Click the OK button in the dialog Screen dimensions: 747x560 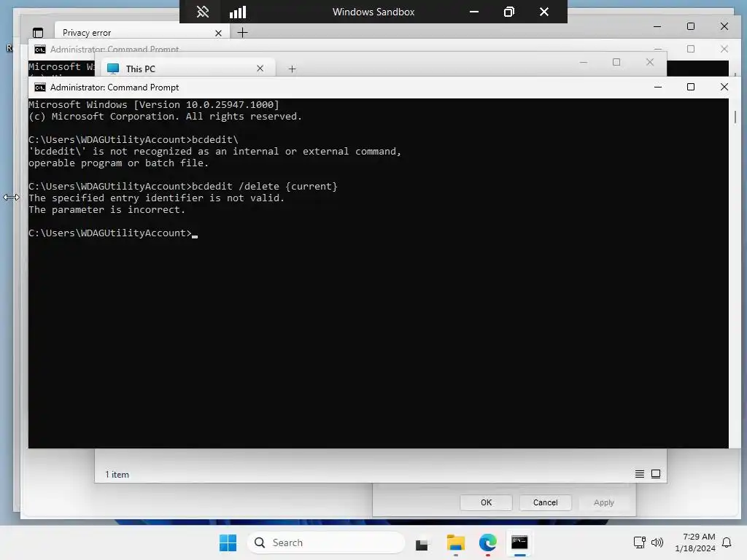click(486, 502)
